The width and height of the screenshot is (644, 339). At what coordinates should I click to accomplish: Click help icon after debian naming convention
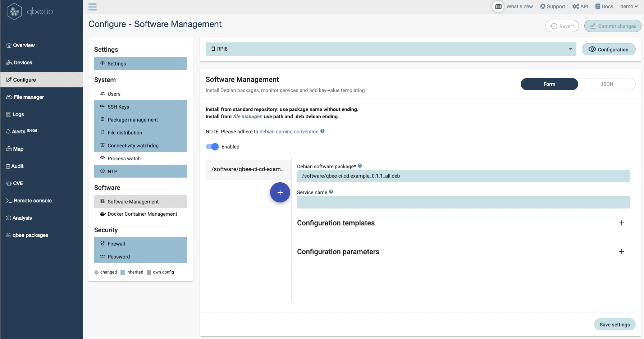click(323, 131)
